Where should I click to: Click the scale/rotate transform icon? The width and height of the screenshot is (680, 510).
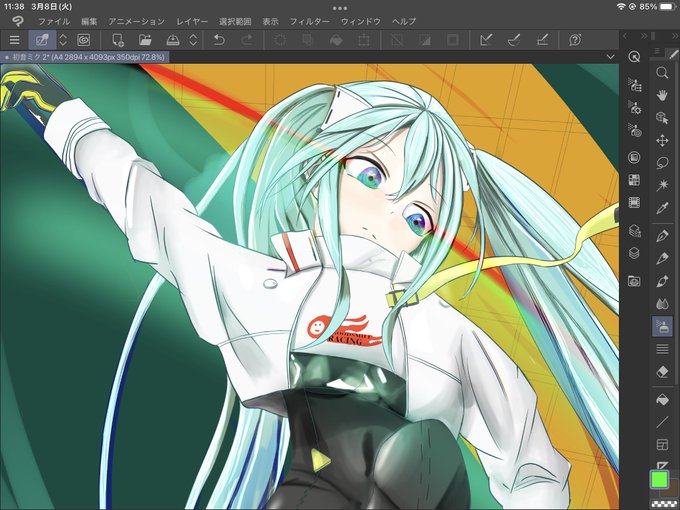(363, 40)
